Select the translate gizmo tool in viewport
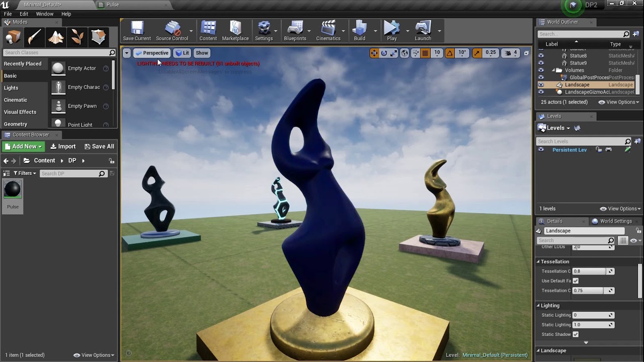 (x=374, y=53)
